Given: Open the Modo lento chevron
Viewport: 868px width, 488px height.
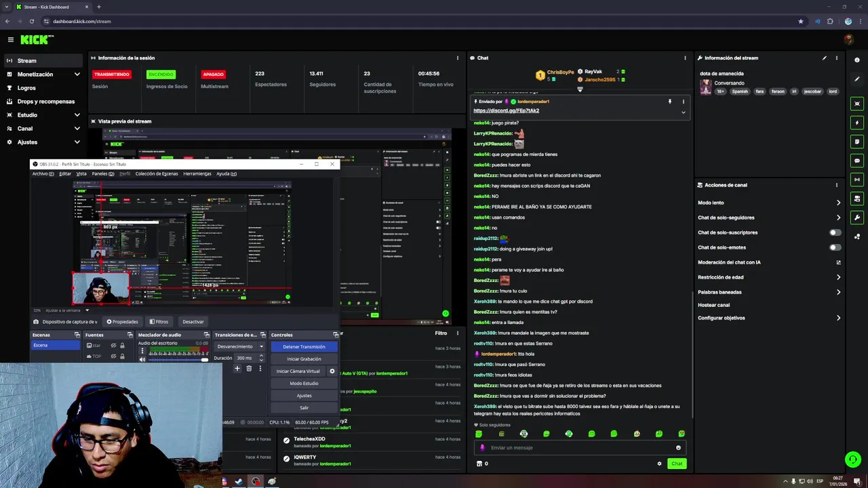Looking at the screenshot, I should coord(838,203).
